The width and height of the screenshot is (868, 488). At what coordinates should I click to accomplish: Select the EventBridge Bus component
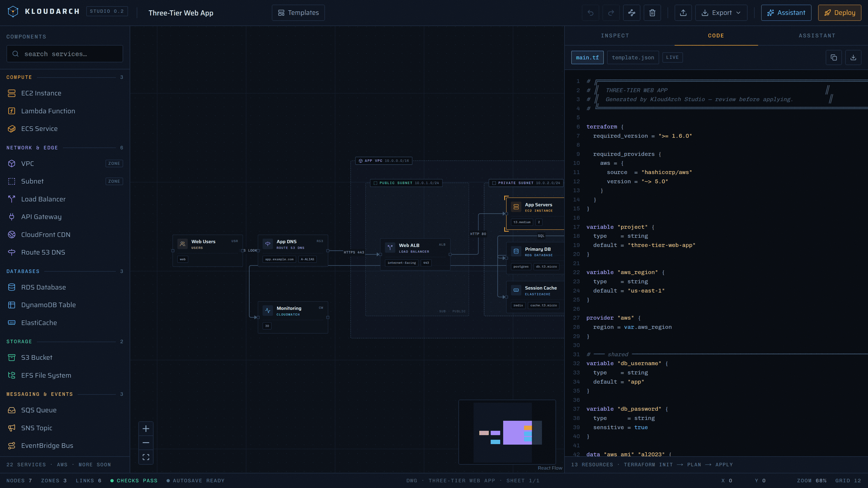[65, 446]
